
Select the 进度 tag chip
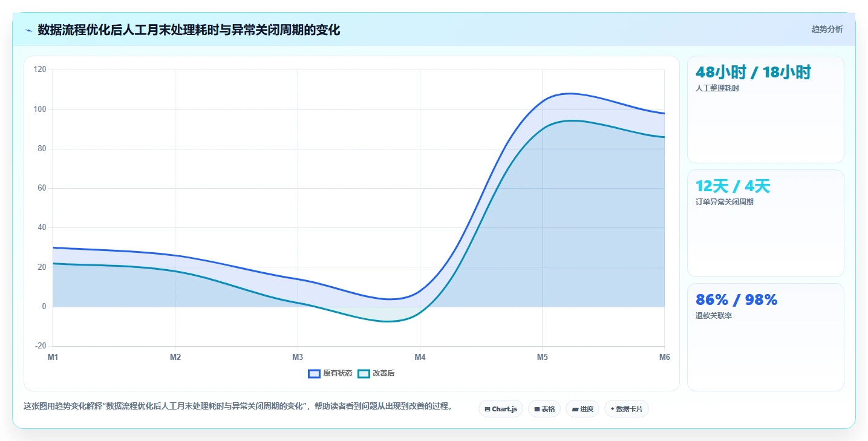(x=582, y=409)
